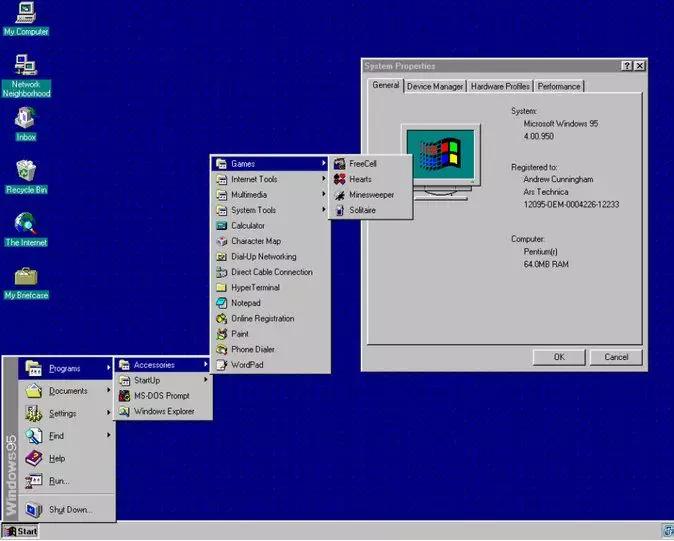This screenshot has height=541, width=674.
Task: Open the Recycle Bin icon
Action: coord(25,171)
